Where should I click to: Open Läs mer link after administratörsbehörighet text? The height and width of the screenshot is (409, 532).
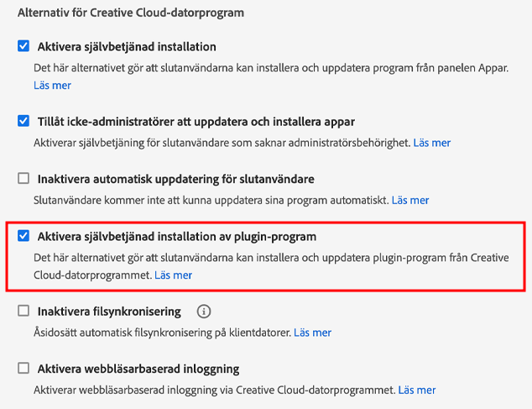432,143
